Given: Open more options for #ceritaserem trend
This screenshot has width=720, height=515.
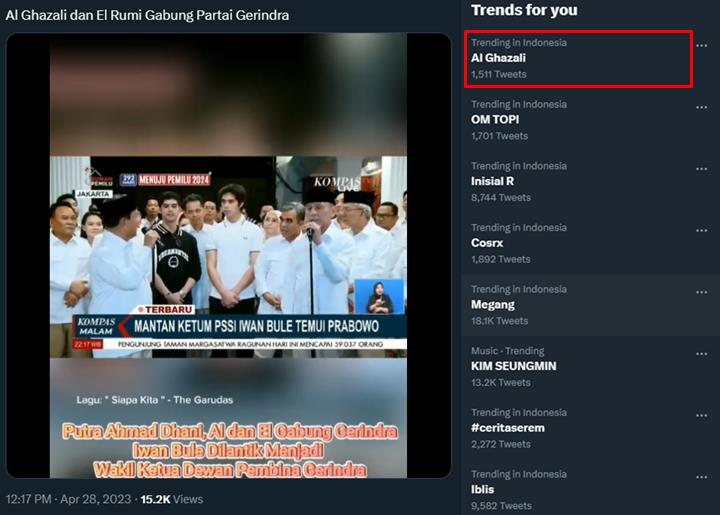Looking at the screenshot, I should 701,415.
